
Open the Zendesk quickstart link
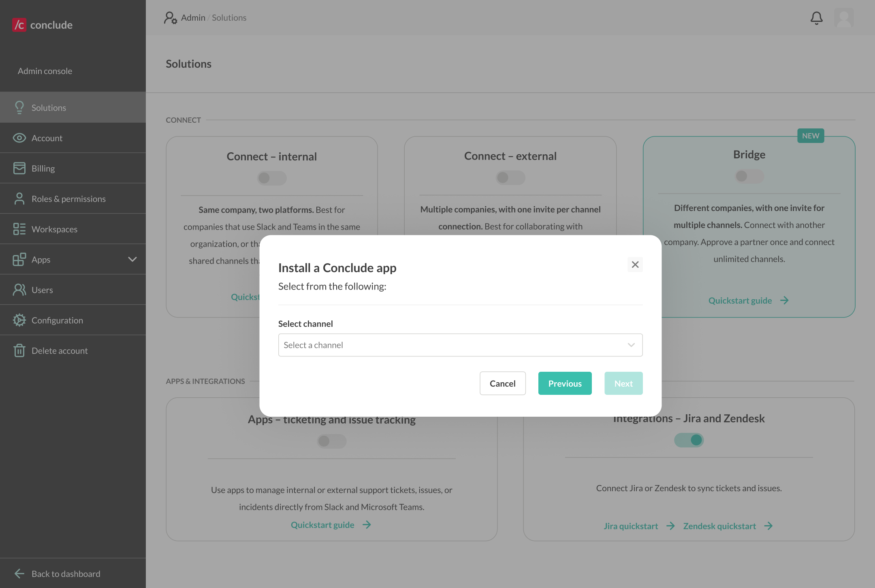[719, 526]
